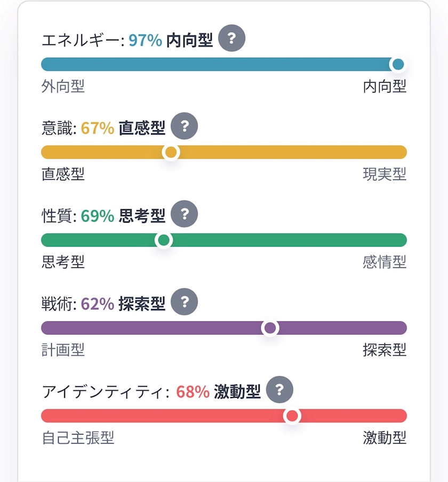Click the 67% 直感型 heading text
Image resolution: width=448 pixels, height=482 pixels.
point(123,128)
